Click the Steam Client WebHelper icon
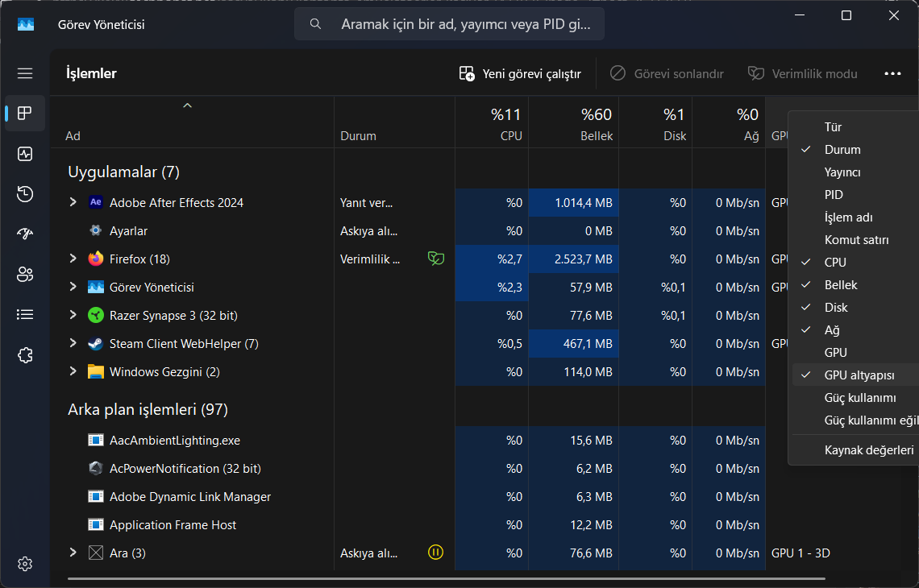This screenshot has height=588, width=919. coord(96,344)
